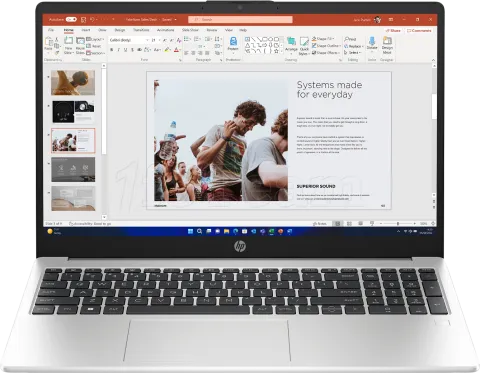Open the Layout dropdown
The width and height of the screenshot is (480, 373).
click(x=95, y=39)
